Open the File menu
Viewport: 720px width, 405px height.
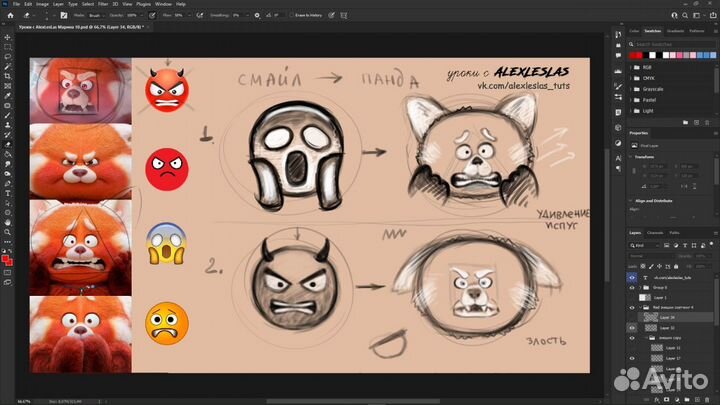[16, 4]
